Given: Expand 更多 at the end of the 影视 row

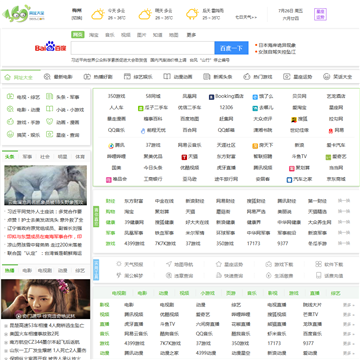Looking at the screenshot, I should point(349,305).
